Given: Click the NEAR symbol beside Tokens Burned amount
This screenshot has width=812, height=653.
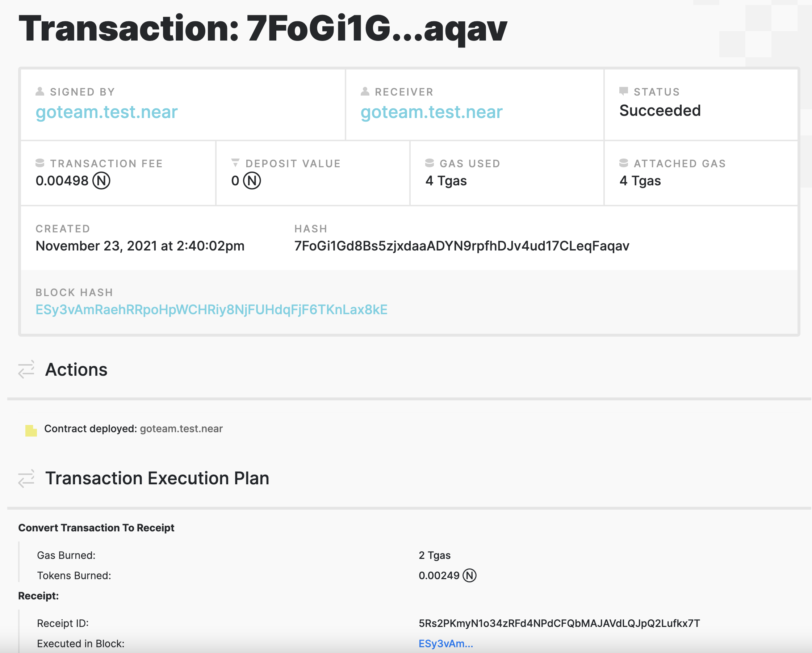Looking at the screenshot, I should pos(469,576).
